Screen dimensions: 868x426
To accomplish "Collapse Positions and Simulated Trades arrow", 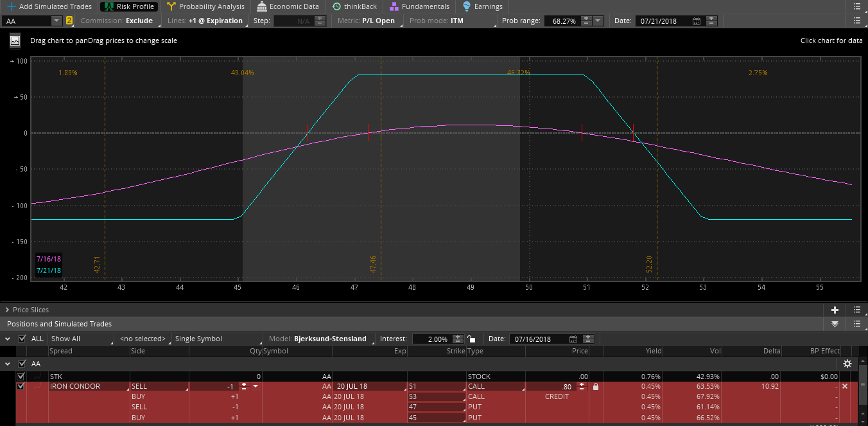I will tap(835, 324).
